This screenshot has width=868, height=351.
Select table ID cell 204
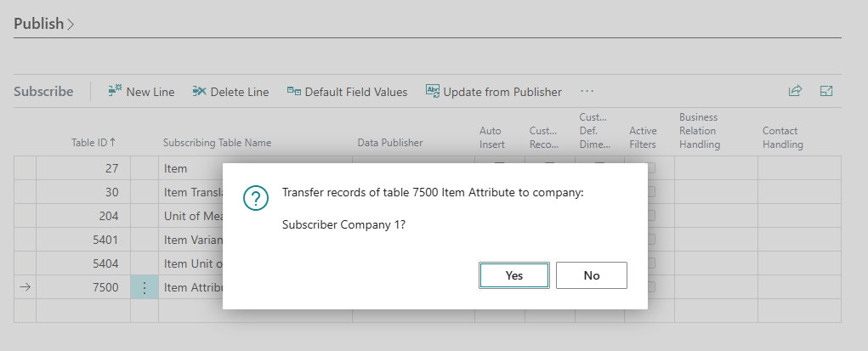[83, 216]
